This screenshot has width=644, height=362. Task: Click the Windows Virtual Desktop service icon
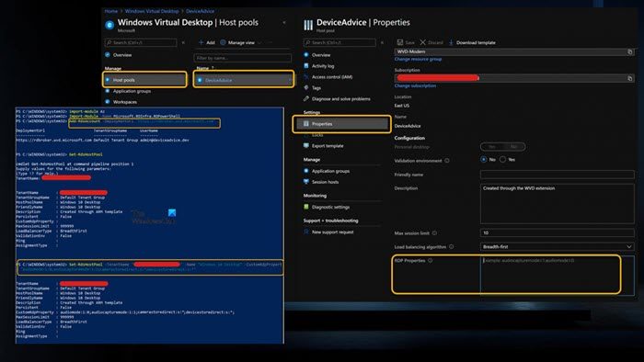[109, 25]
